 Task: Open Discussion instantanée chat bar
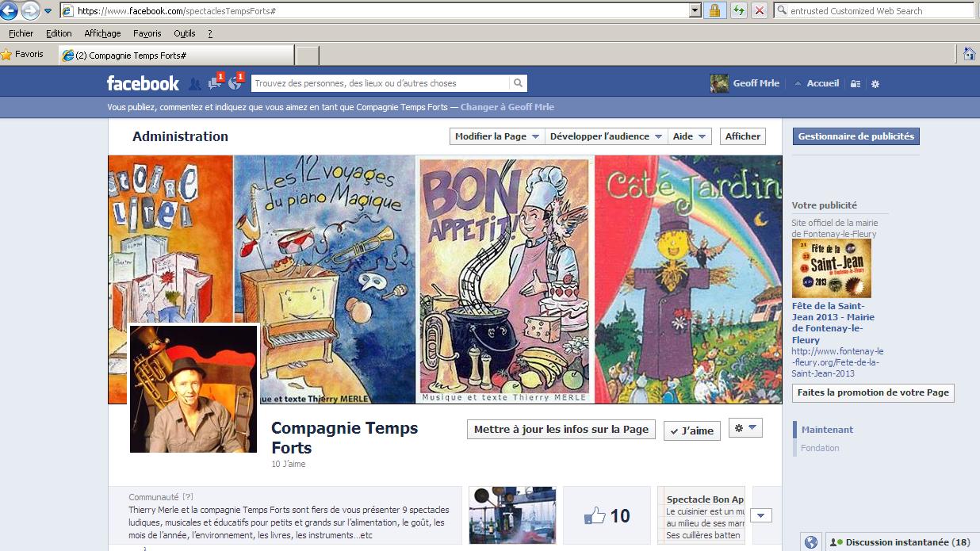click(901, 542)
